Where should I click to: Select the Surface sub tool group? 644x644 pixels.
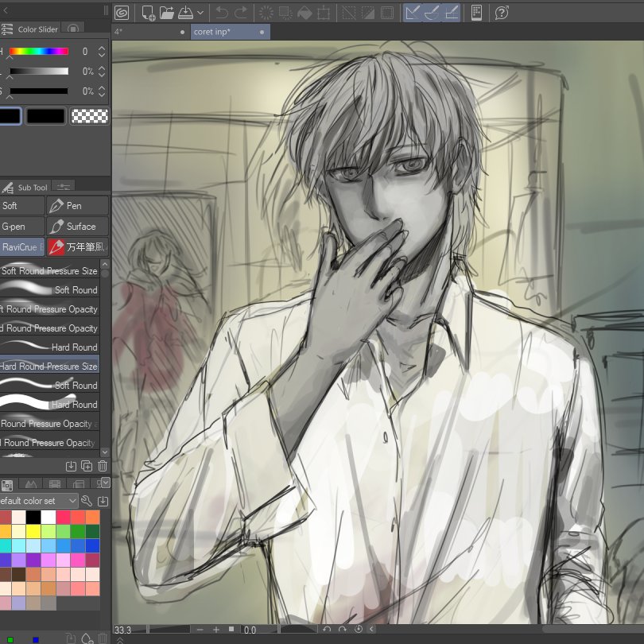point(78,227)
